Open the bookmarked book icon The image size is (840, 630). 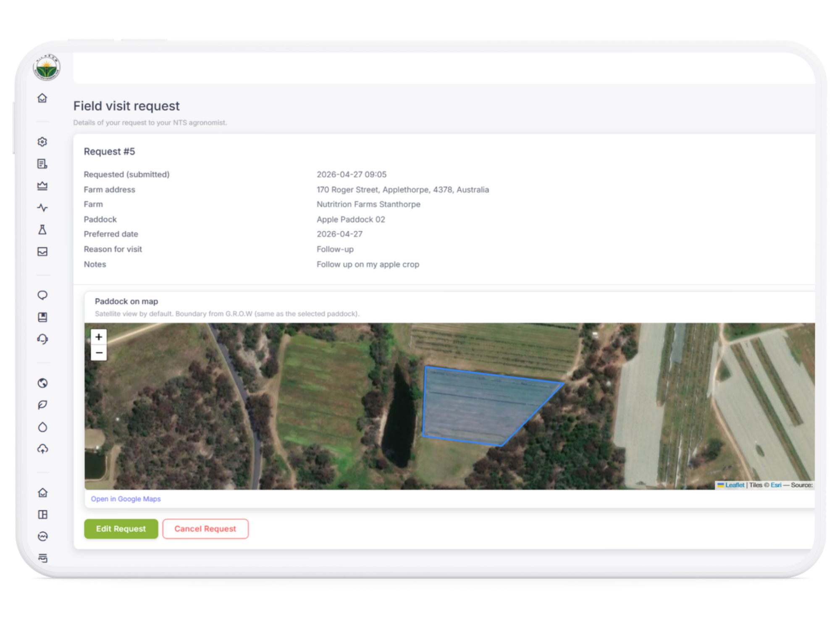point(42,317)
